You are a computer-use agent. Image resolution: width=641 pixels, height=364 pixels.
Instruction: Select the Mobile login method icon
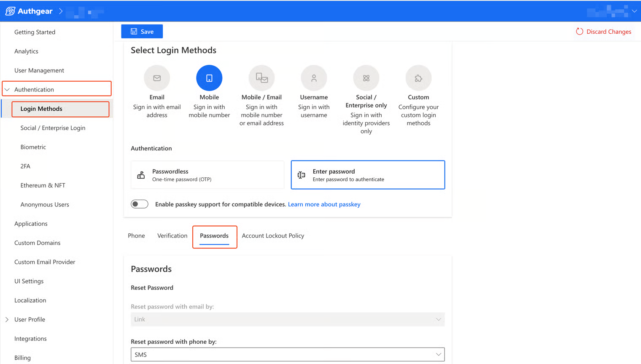click(209, 78)
